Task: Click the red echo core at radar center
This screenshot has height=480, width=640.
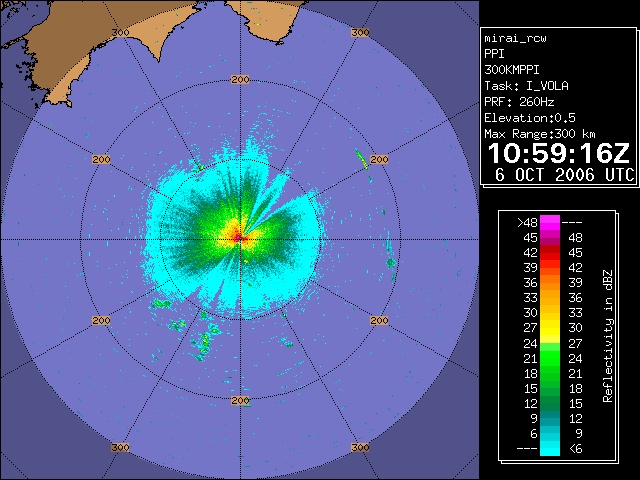Action: (x=238, y=238)
